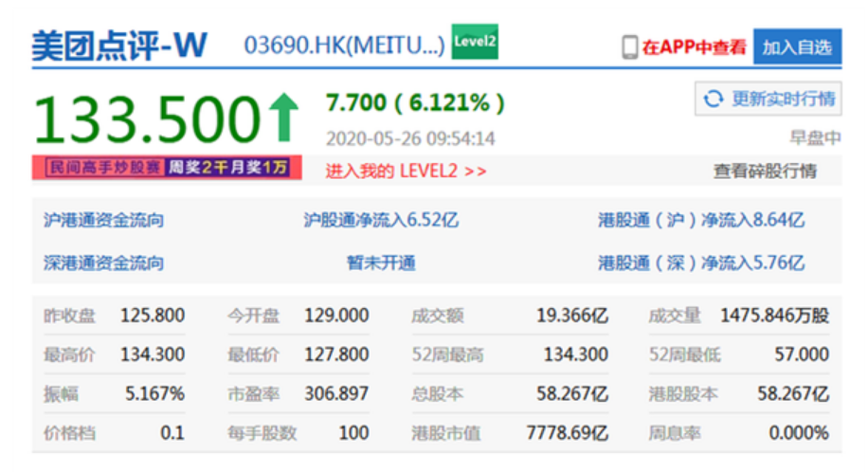Open 进入我的 LEVEL2 >> link

tap(406, 172)
